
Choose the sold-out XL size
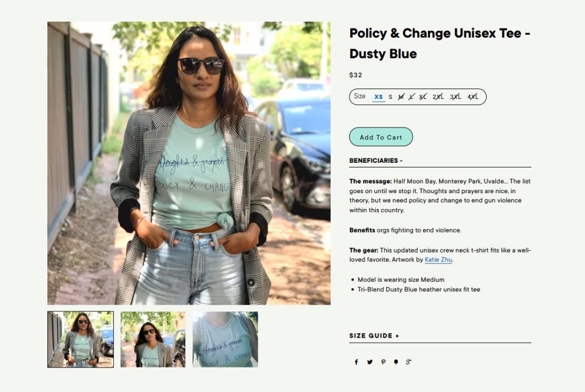[x=423, y=97]
